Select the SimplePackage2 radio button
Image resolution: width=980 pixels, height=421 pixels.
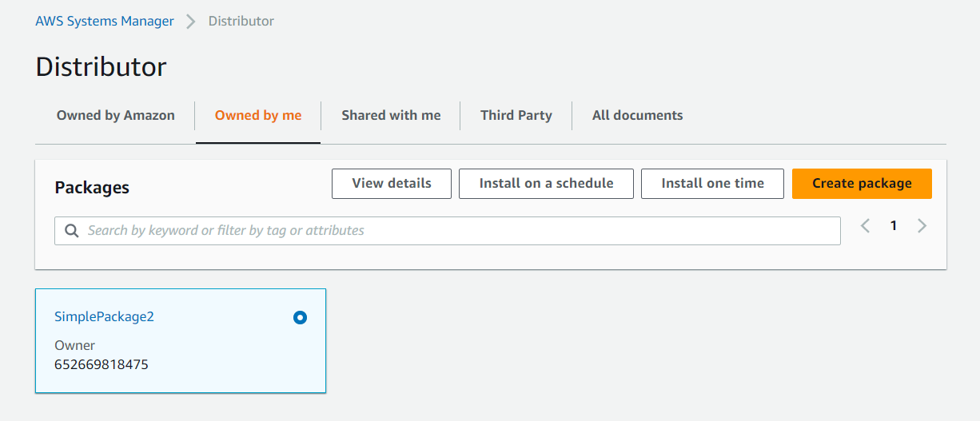tap(300, 318)
